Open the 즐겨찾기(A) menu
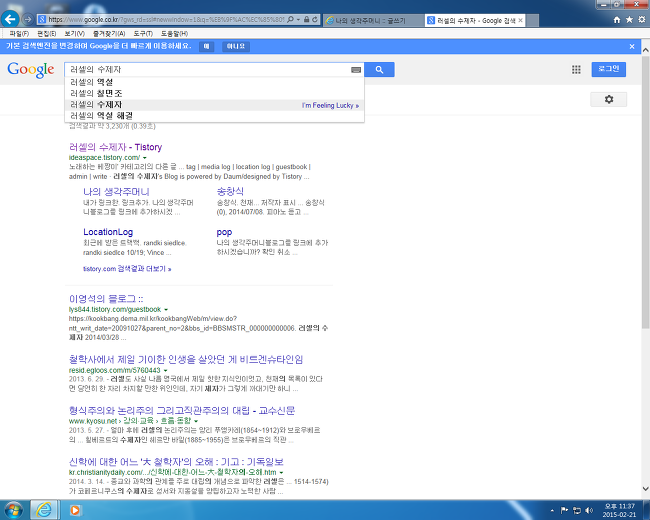 point(109,34)
